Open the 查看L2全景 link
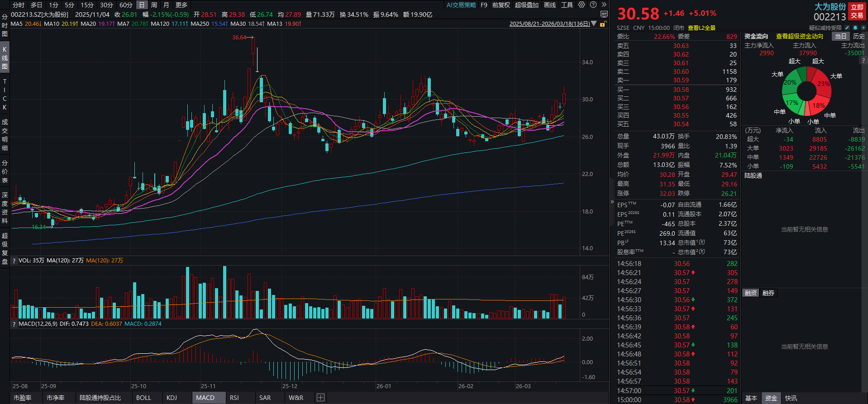The height and width of the screenshot is (404, 868). (x=701, y=28)
